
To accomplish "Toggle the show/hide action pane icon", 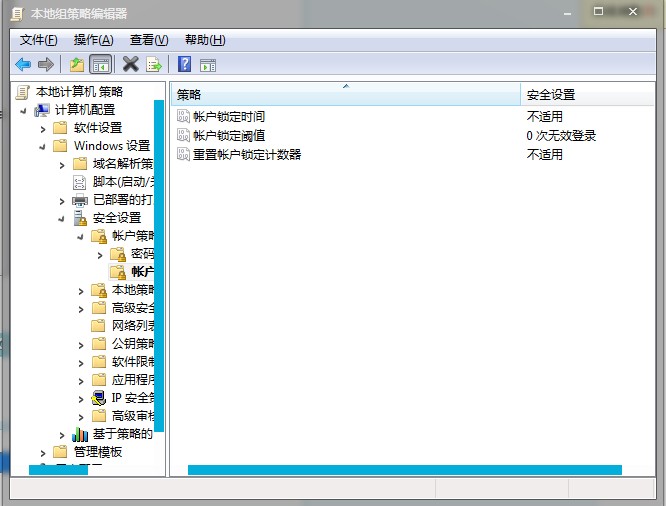I will pyautogui.click(x=208, y=65).
